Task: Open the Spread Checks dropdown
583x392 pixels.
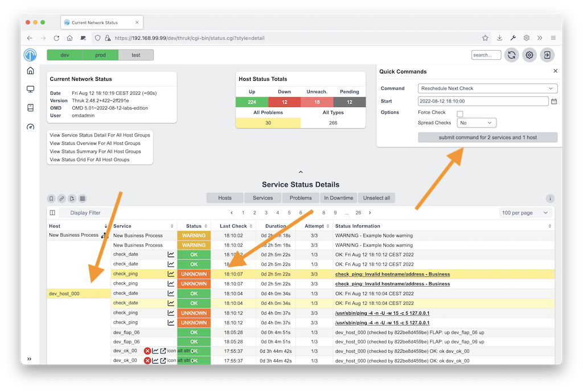Action: pos(477,123)
